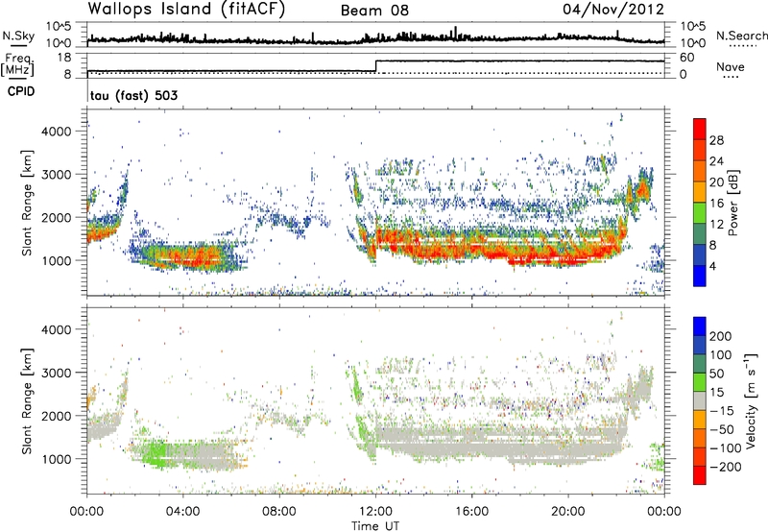Select the tau (fast) 503 text
The width and height of the screenshot is (768, 532).
(133, 95)
